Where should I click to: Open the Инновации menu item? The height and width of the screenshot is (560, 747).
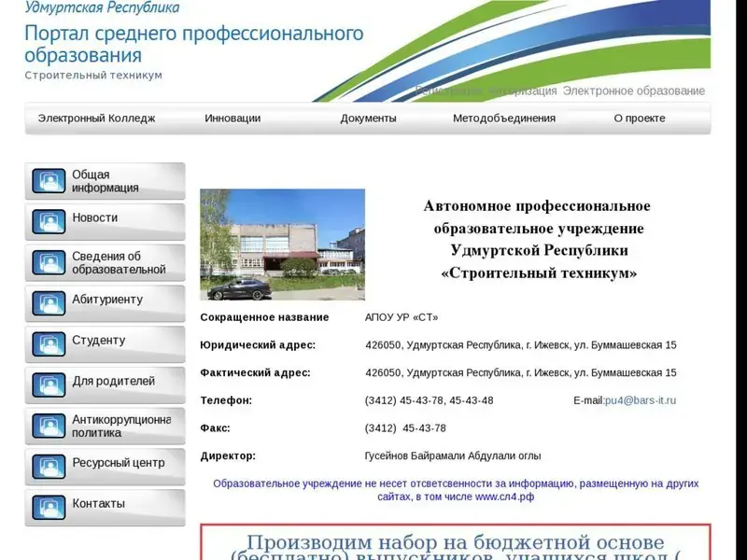point(233,119)
